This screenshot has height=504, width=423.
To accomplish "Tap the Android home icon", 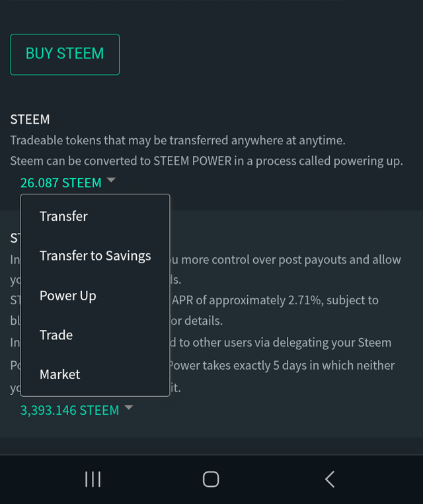I will 211,480.
